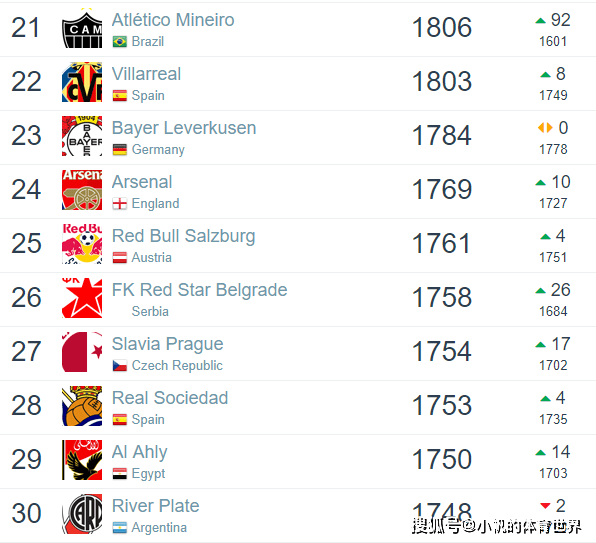
Task: Open the FK Red Star Belgrade link
Action: [x=200, y=290]
